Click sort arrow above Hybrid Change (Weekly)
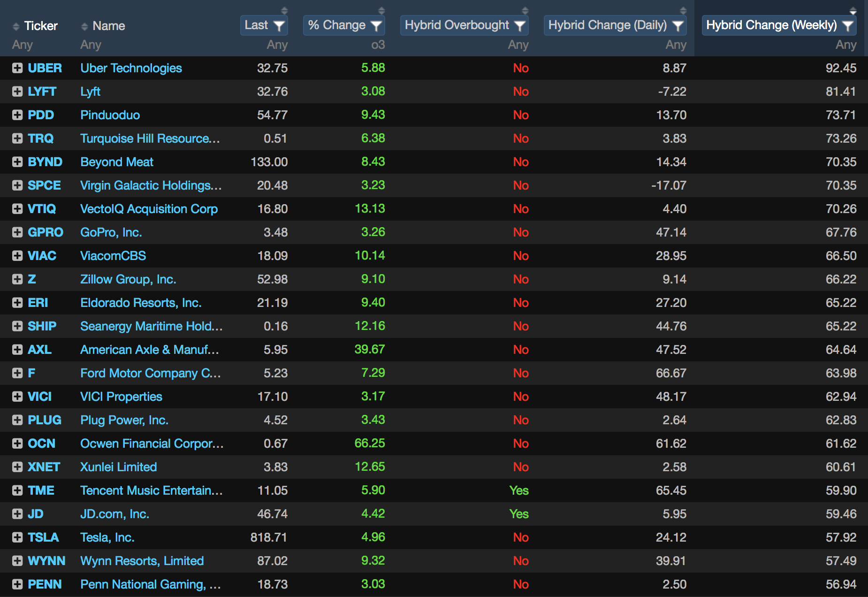The image size is (868, 597). pos(853,10)
